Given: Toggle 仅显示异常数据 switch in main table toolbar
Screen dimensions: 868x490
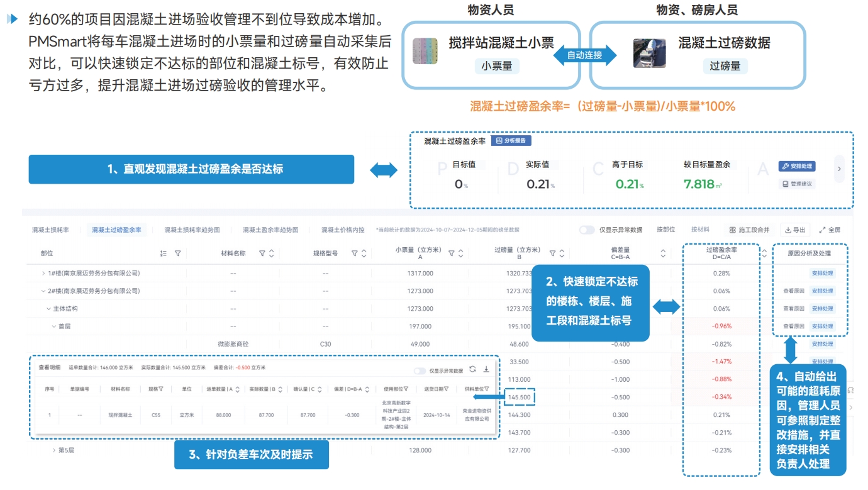Looking at the screenshot, I should tap(587, 230).
